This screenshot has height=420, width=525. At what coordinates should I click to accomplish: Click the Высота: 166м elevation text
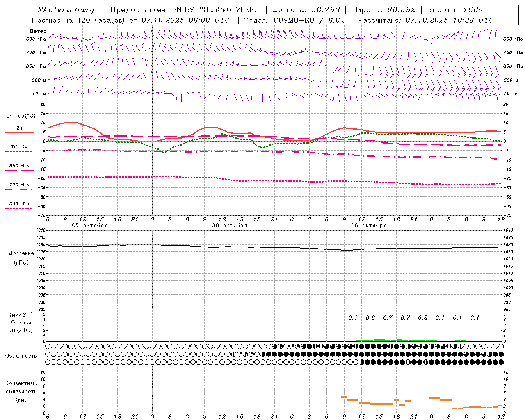(x=455, y=10)
